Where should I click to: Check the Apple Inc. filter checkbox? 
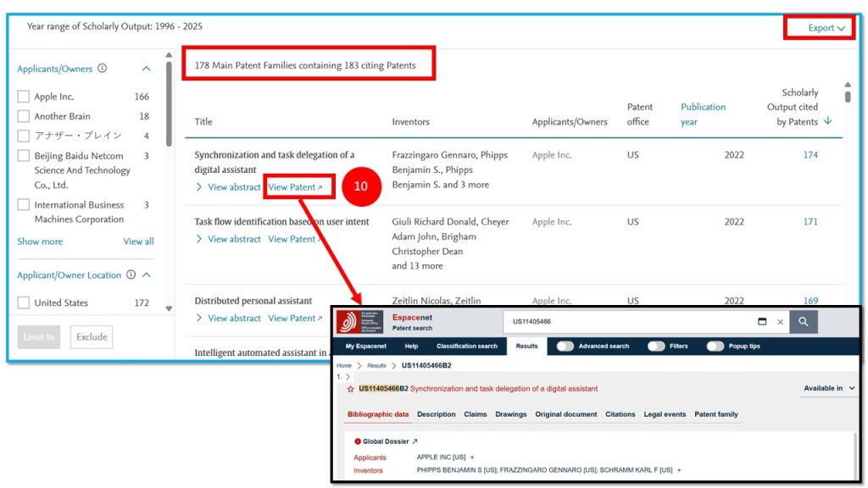(x=23, y=97)
